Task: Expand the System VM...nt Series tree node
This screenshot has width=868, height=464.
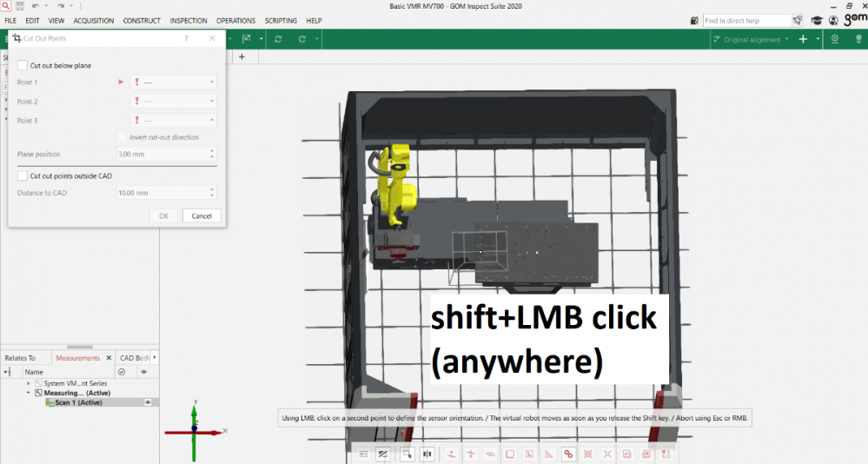Action: coord(29,383)
